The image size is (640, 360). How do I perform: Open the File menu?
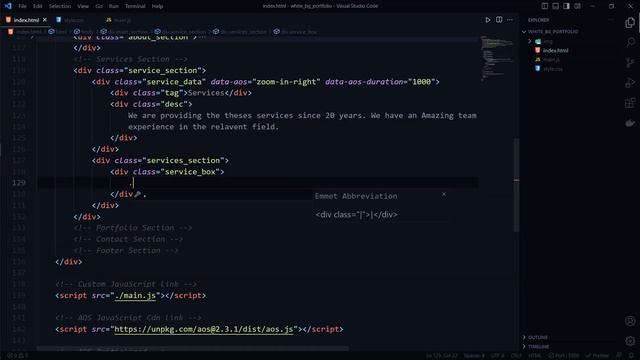[22, 6]
